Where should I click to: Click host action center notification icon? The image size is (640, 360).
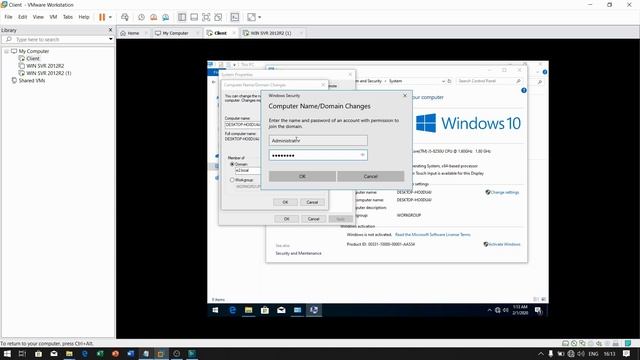point(627,354)
